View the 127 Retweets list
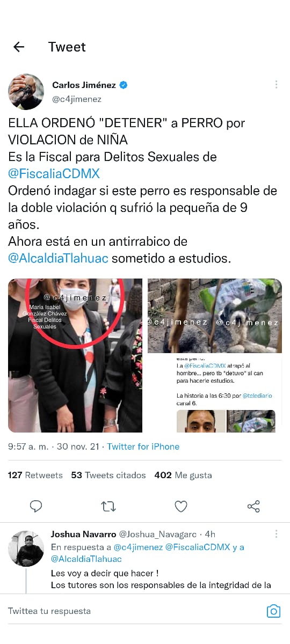Viewport: 290px width, 644px height. [x=35, y=475]
